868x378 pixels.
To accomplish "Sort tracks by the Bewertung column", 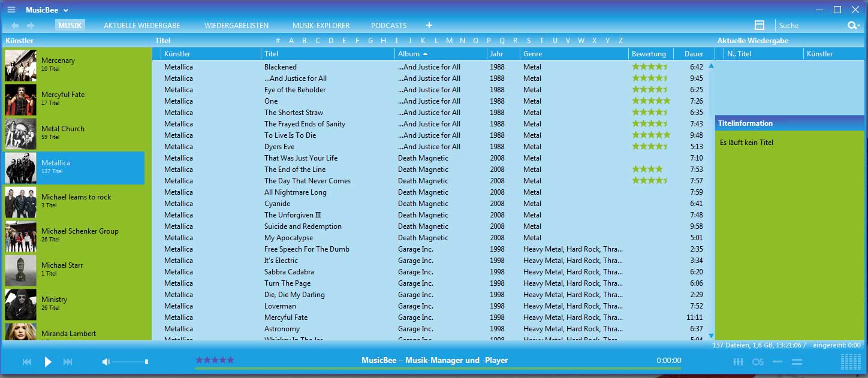I will pos(651,54).
